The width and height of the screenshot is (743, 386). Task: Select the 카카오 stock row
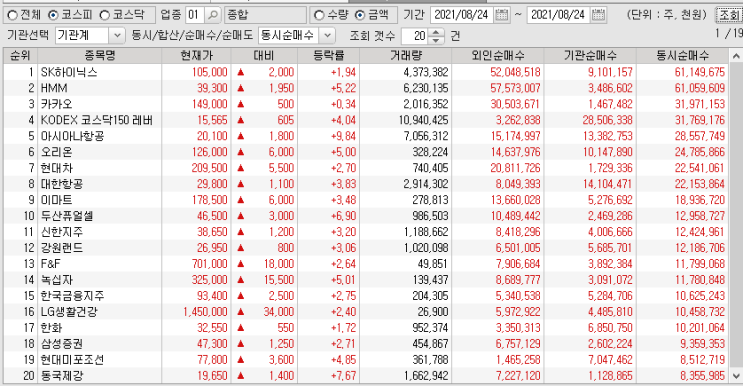pos(366,104)
